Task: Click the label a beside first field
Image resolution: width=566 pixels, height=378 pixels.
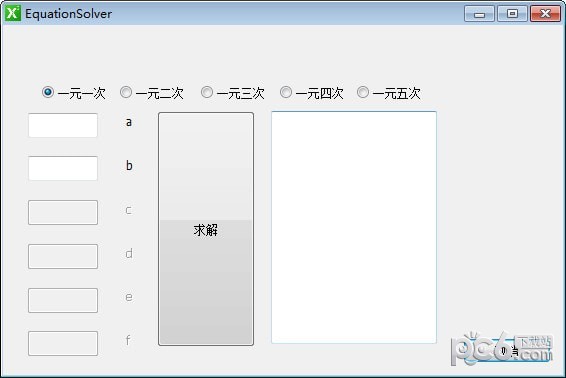Action: tap(129, 122)
